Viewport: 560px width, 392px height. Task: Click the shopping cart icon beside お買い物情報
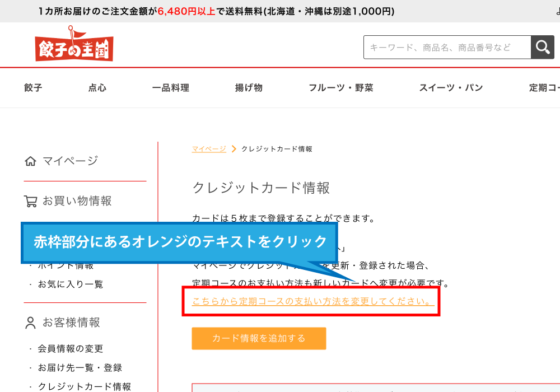(30, 201)
